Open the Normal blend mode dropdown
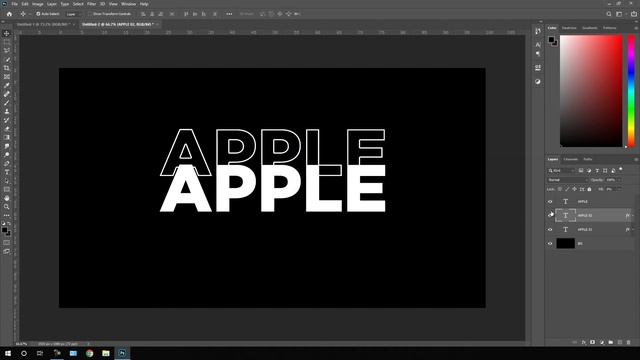Viewport: 640px width, 360px height. tap(567, 180)
